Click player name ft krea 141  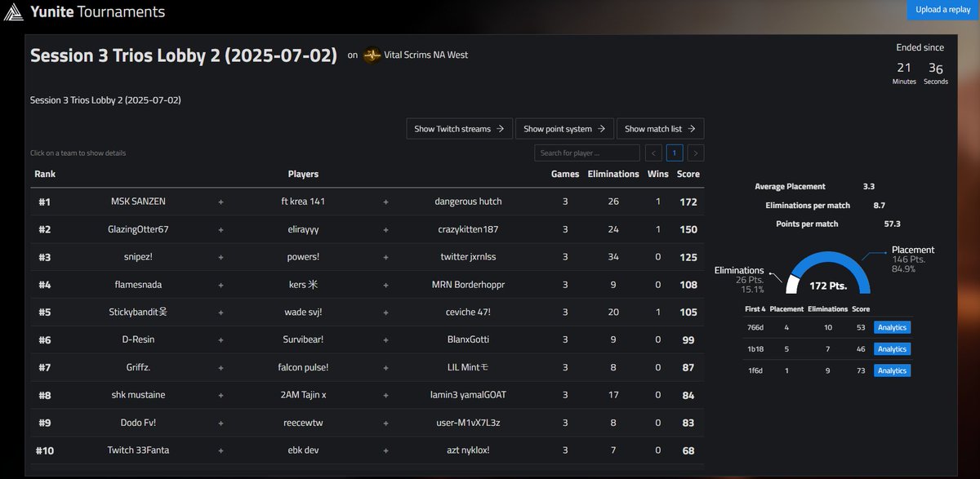303,202
